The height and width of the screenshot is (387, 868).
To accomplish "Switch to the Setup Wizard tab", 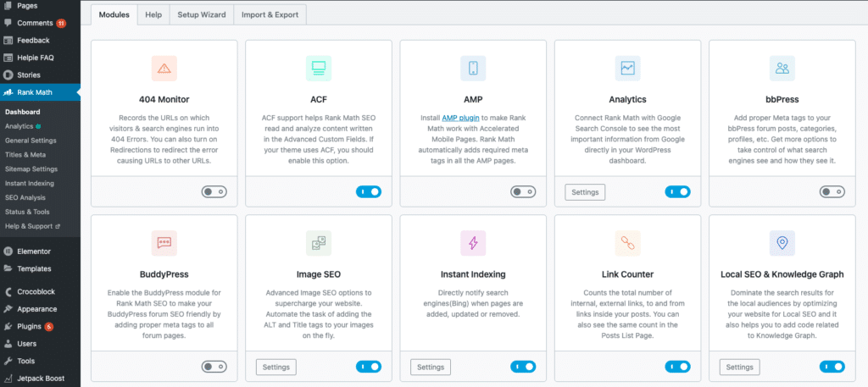I will pos(202,15).
